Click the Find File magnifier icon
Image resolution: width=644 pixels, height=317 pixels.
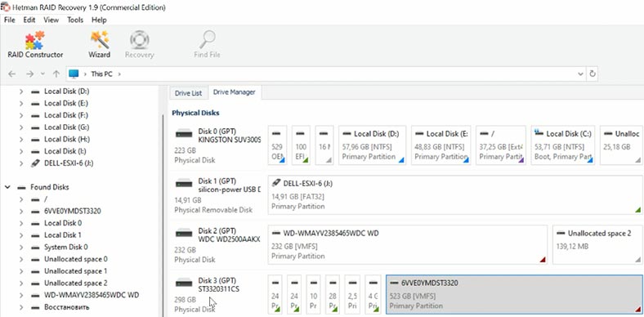[207, 40]
